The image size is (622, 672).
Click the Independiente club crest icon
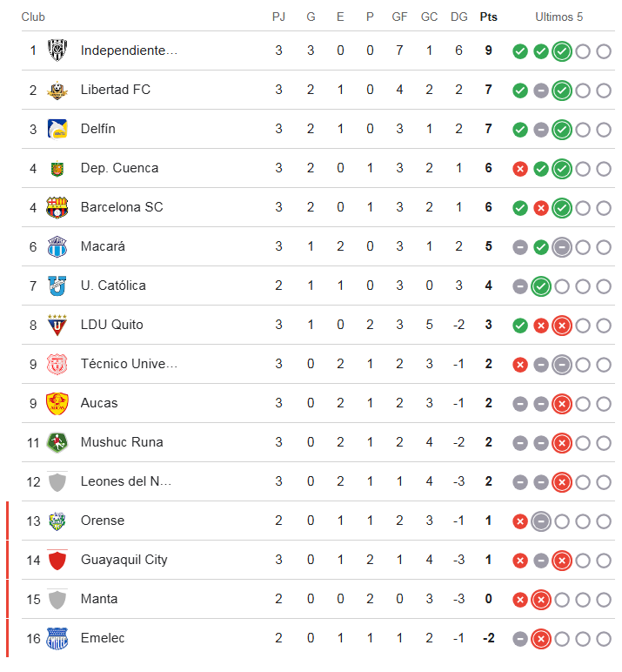[x=57, y=50]
